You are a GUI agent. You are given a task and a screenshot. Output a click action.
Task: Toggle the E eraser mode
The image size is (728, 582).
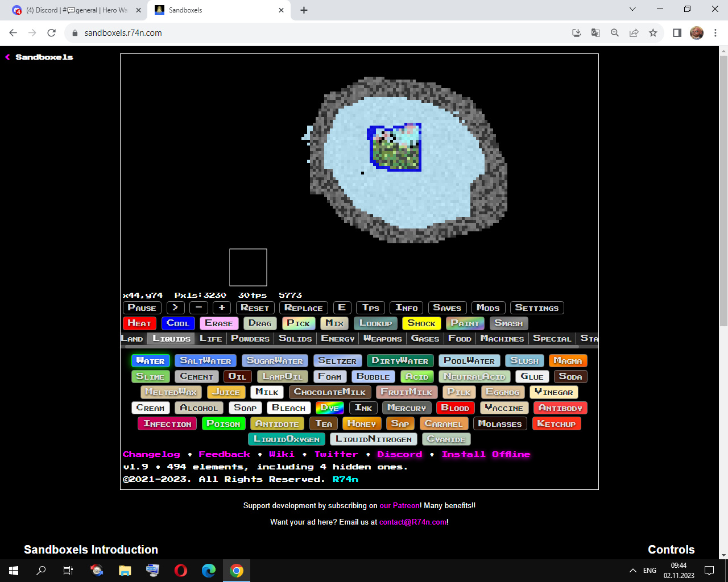(x=341, y=307)
